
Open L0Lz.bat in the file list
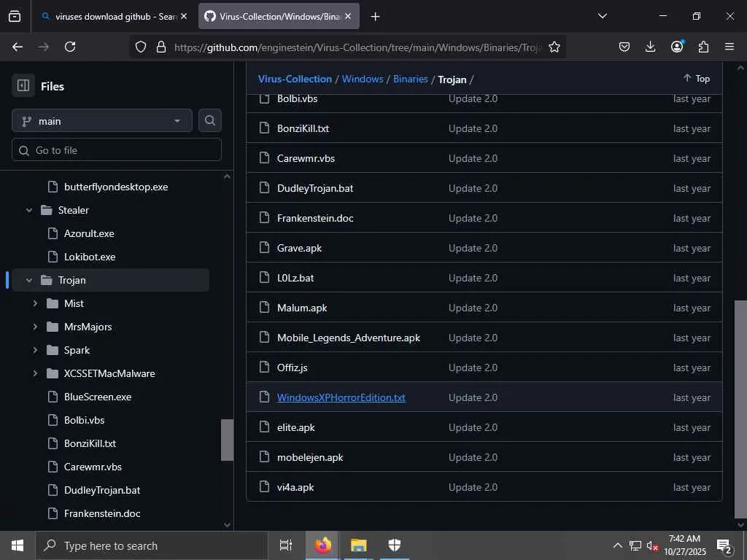pyautogui.click(x=295, y=278)
